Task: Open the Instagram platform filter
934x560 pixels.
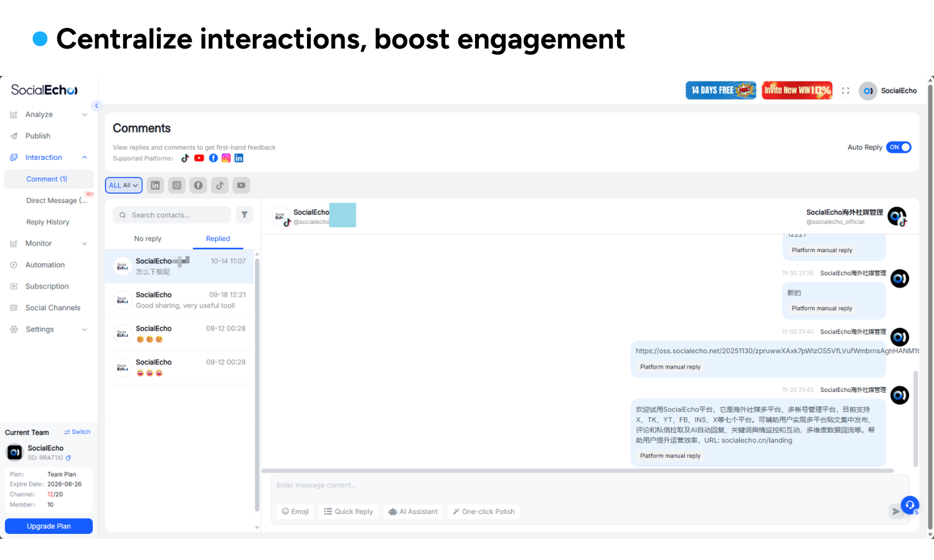Action: click(x=177, y=185)
